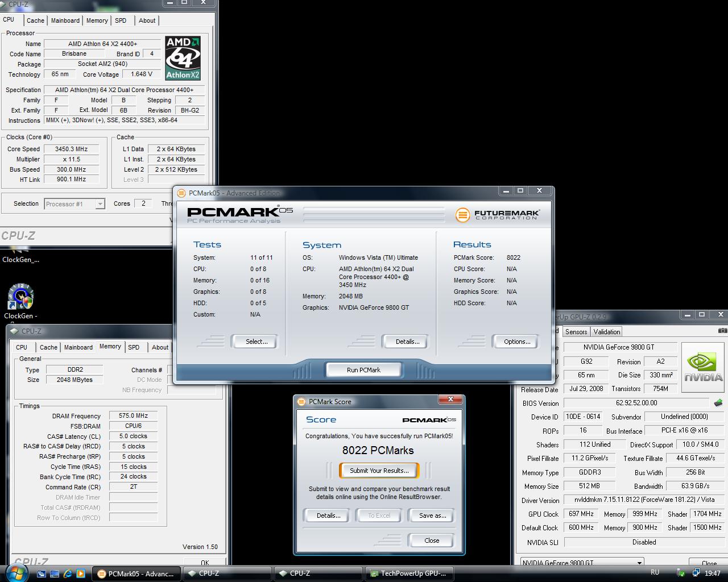Click the taskbar clock showing 19:47
Image resolution: width=728 pixels, height=582 pixels.
[713, 573]
